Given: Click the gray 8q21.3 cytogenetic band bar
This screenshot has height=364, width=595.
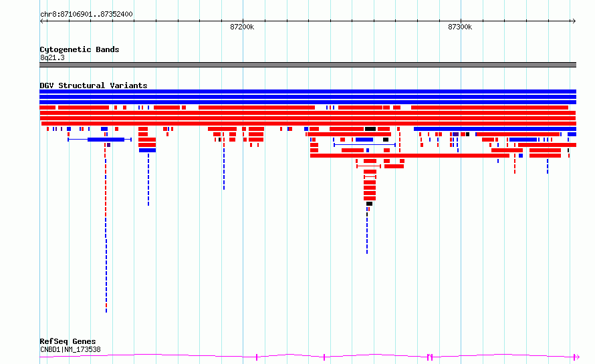Looking at the screenshot, I should coord(308,65).
